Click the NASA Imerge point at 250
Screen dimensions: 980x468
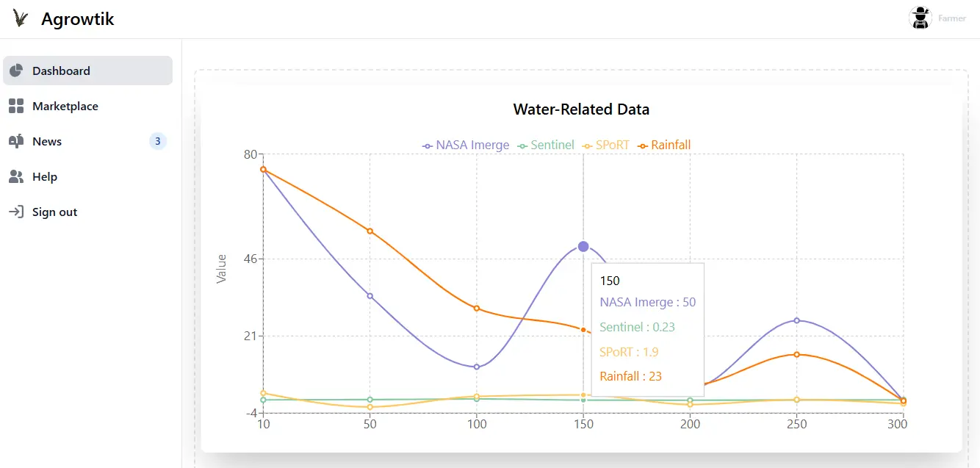796,320
